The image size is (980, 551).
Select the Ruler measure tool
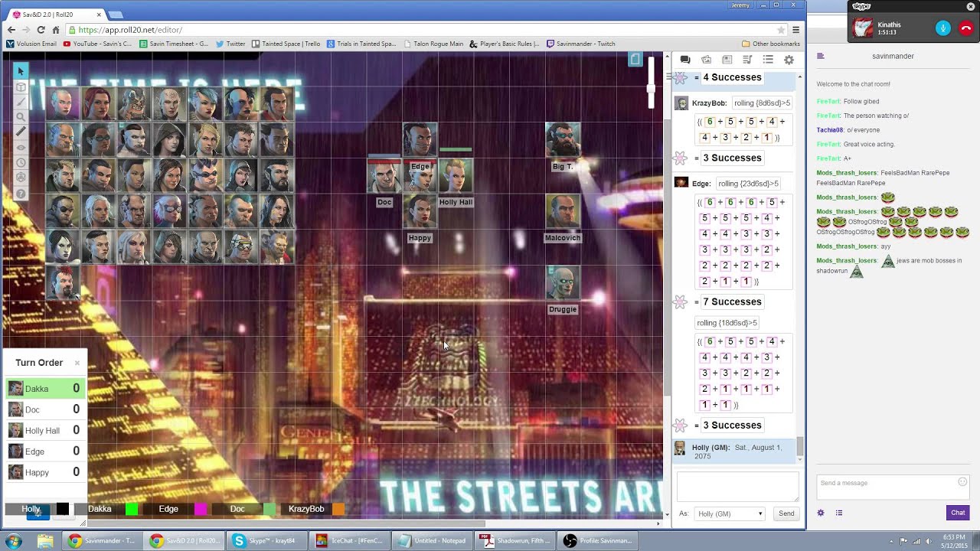point(21,132)
